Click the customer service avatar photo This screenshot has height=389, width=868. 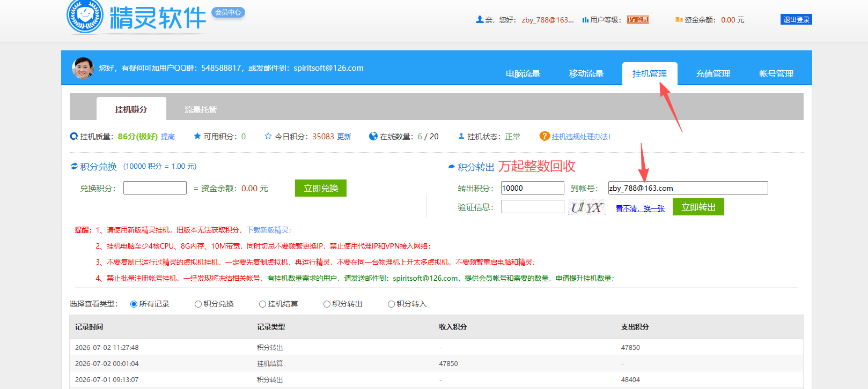[83, 68]
